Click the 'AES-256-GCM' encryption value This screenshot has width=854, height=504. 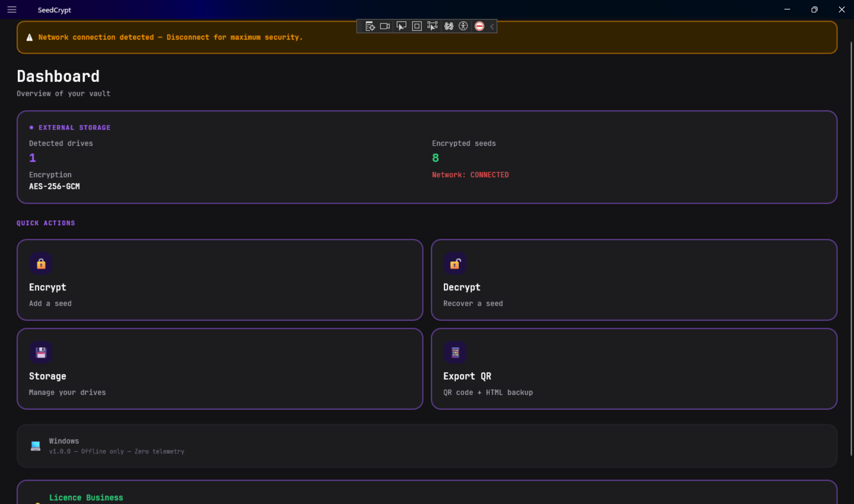pyautogui.click(x=54, y=186)
